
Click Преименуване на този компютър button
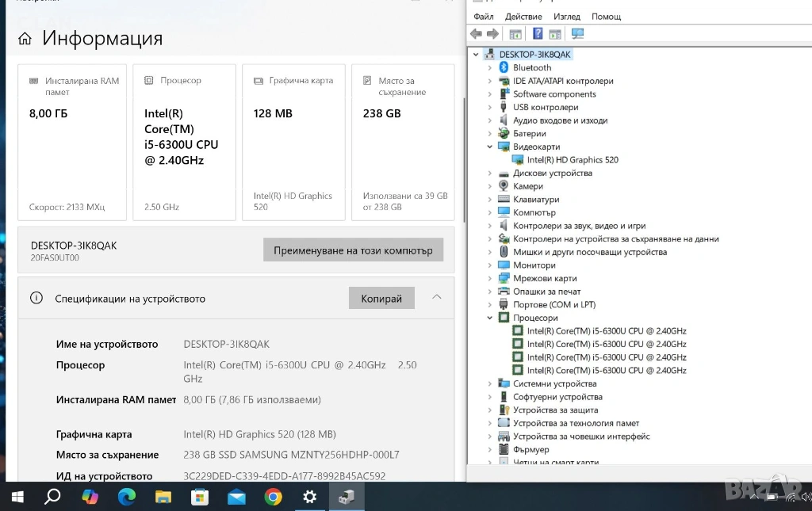pyautogui.click(x=353, y=250)
